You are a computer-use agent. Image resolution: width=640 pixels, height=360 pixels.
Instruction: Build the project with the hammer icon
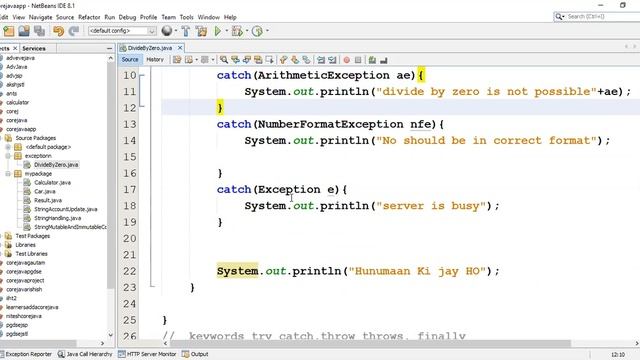pyautogui.click(x=186, y=31)
